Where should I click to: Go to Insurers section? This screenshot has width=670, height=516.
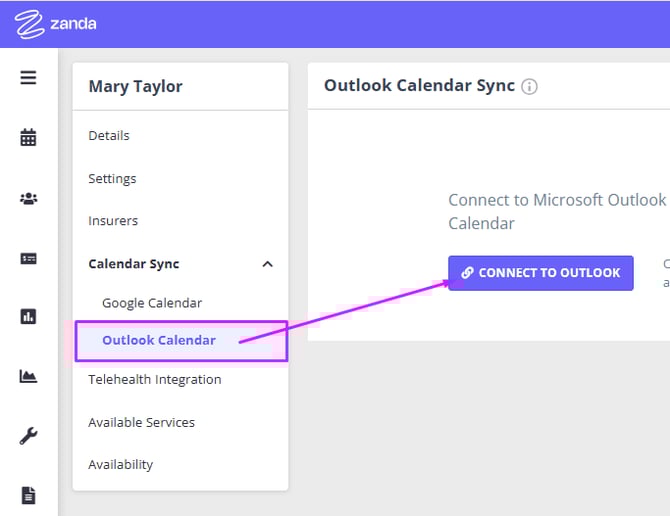113,221
